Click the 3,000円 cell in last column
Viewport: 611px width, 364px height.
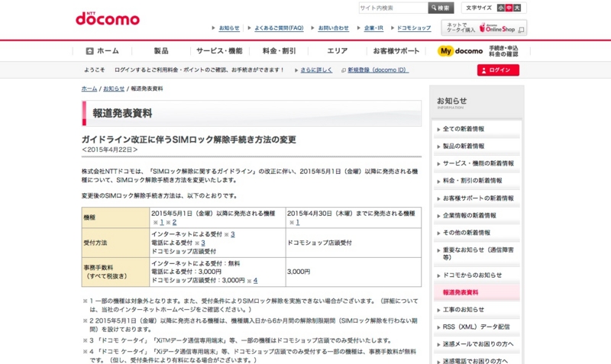(353, 272)
